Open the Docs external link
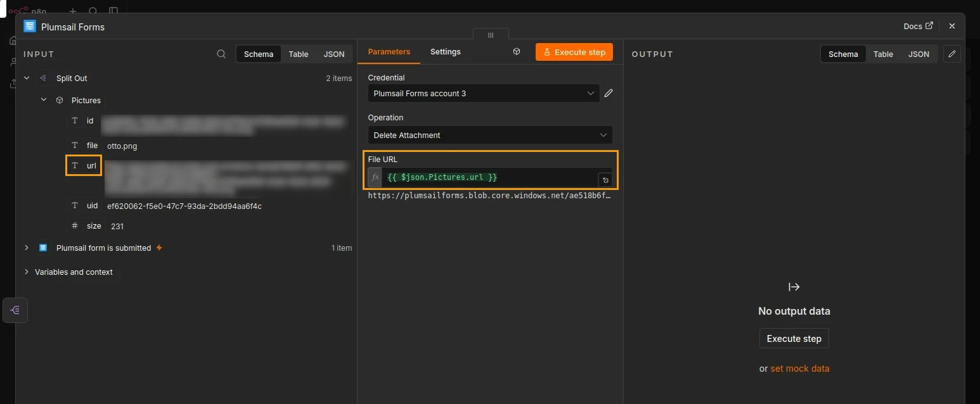The width and height of the screenshot is (980, 404). click(919, 26)
